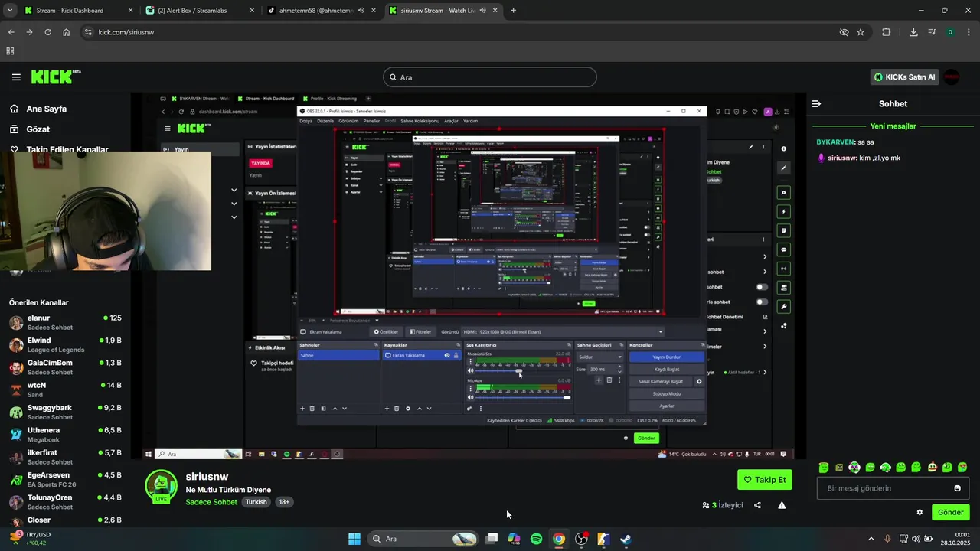Open the Kick hamburger sidebar menu
The image size is (980, 551).
coord(16,77)
